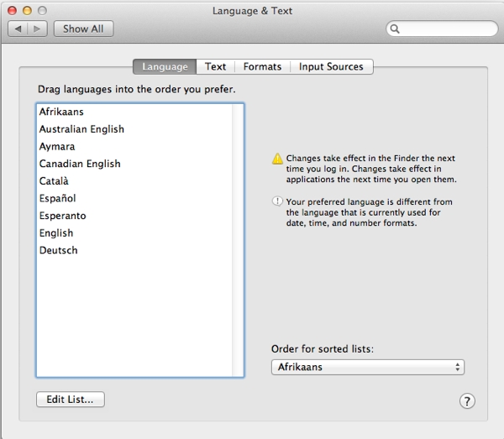This screenshot has height=439, width=504.
Task: Select Esperanto in the language list
Action: (x=134, y=216)
